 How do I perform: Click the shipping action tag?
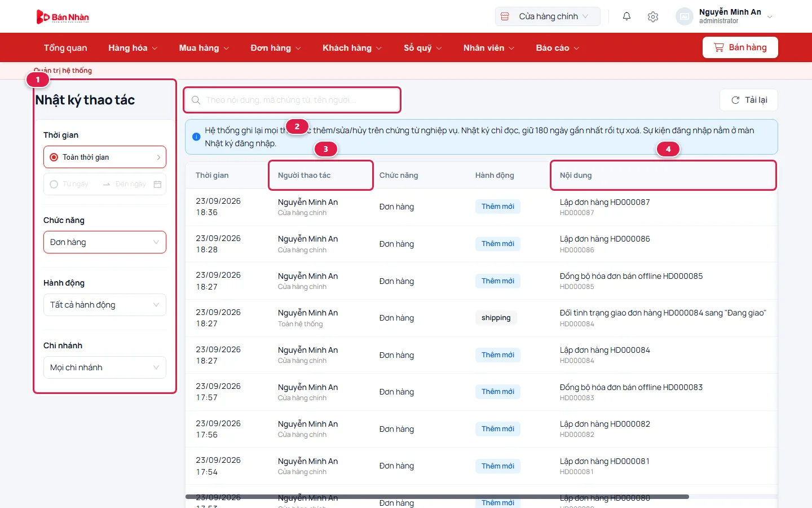[x=496, y=318]
